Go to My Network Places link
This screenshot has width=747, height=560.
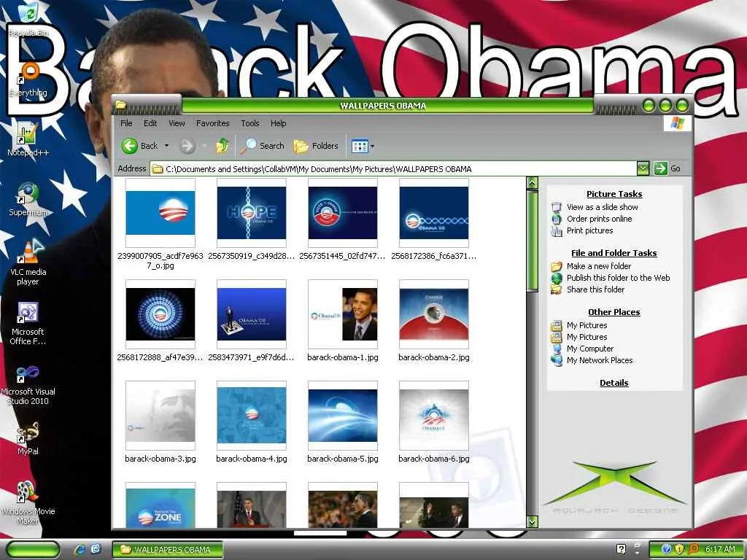tap(600, 360)
